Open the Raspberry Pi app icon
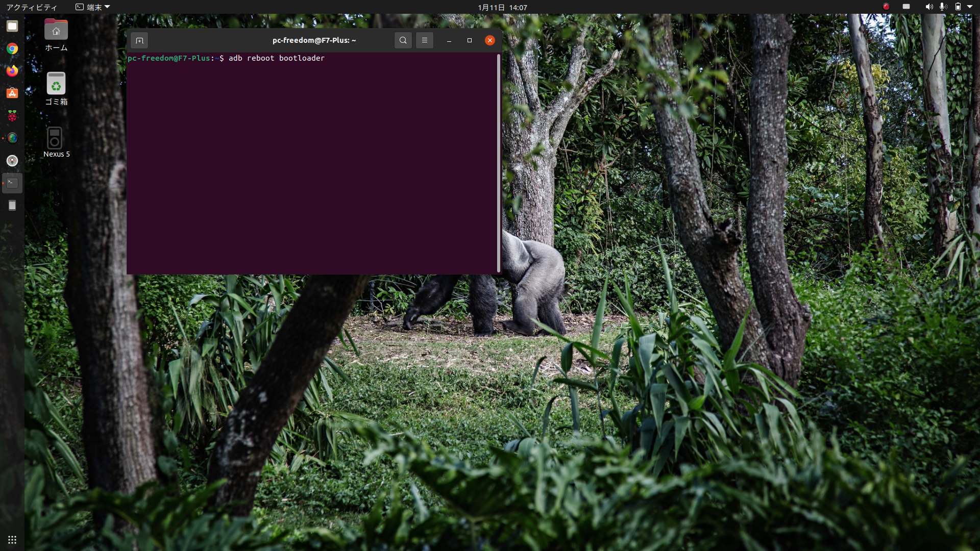The image size is (980, 551). [x=12, y=116]
